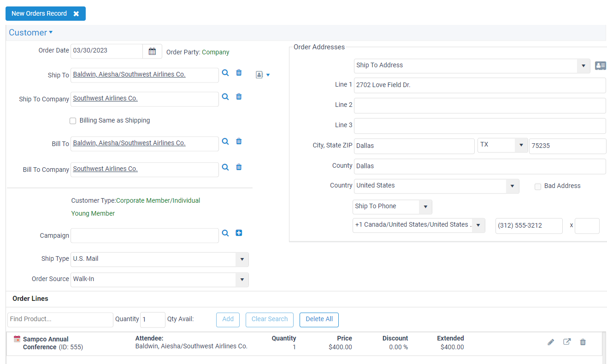The image size is (607, 364).
Task: Open the Ship To link for Baldwin, Aiesha
Action: 130,74
